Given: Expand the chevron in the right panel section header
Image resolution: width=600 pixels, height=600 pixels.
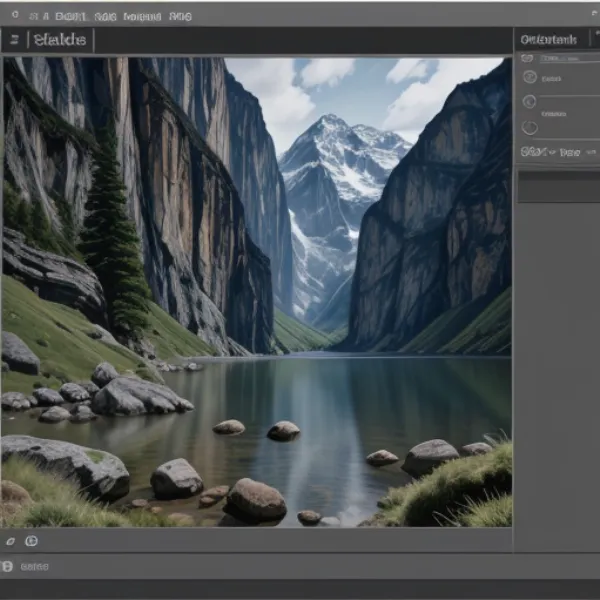Looking at the screenshot, I should (552, 153).
